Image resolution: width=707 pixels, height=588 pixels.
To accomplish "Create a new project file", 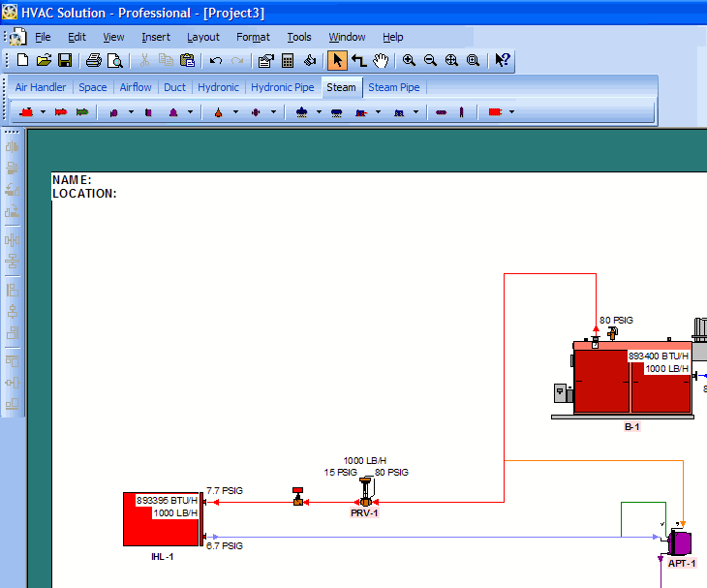I will click(22, 60).
